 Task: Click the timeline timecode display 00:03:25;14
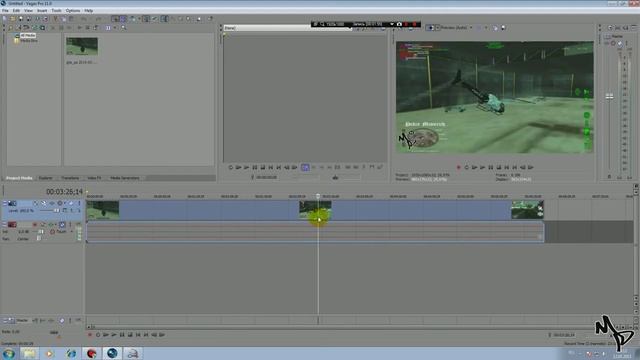tap(64, 191)
